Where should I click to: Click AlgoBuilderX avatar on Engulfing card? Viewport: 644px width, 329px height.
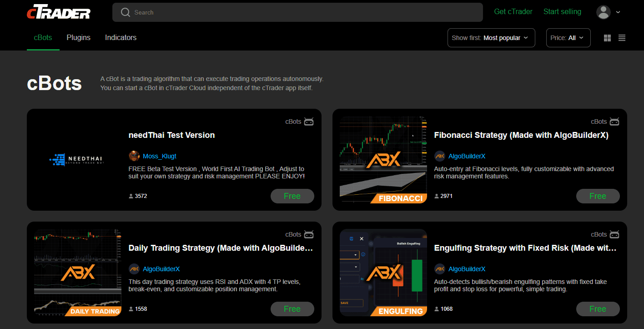coord(440,269)
